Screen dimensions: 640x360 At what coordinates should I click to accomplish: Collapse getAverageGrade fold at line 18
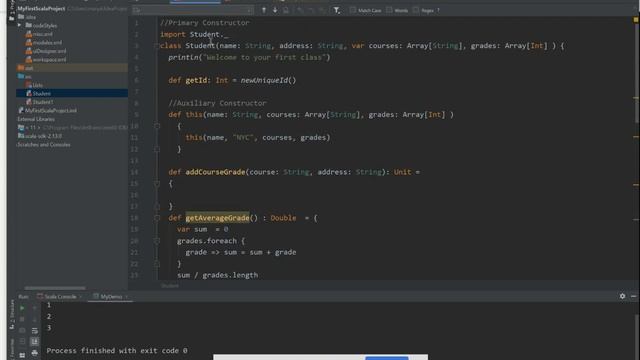point(157,218)
